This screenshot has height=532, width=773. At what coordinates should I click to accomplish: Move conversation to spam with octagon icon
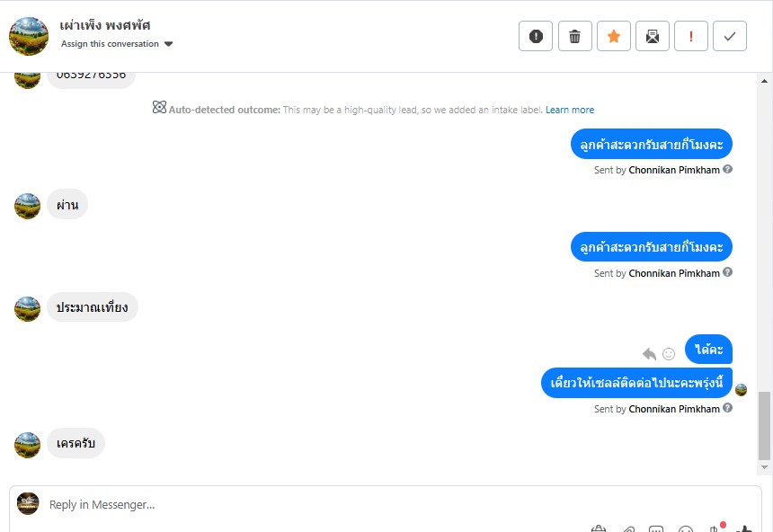point(536,36)
